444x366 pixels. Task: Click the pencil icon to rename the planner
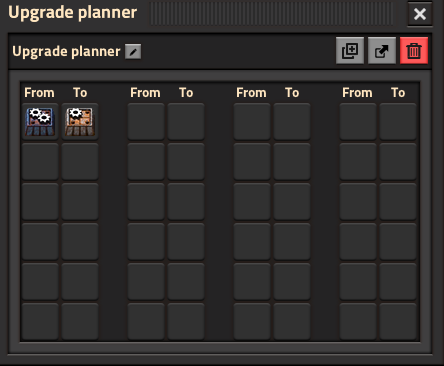coord(133,52)
